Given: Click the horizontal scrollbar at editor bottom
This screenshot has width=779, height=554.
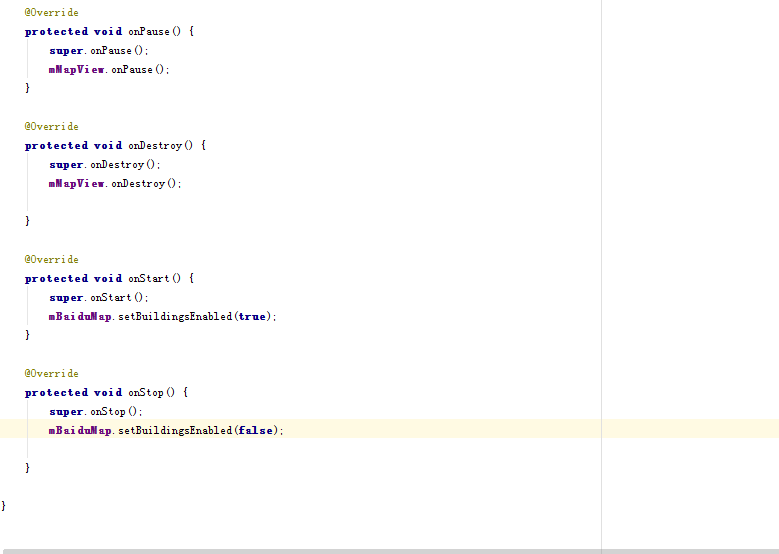Looking at the screenshot, I should (390, 552).
